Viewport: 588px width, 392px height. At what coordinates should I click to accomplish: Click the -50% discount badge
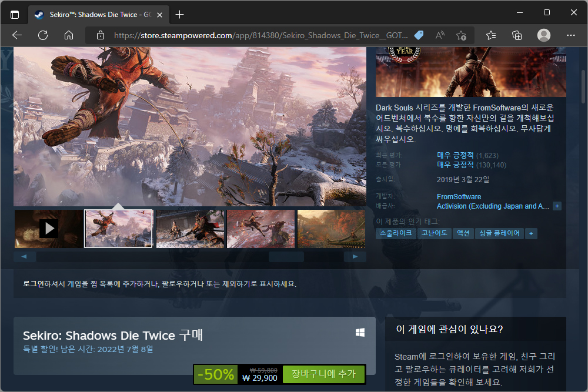click(x=216, y=374)
